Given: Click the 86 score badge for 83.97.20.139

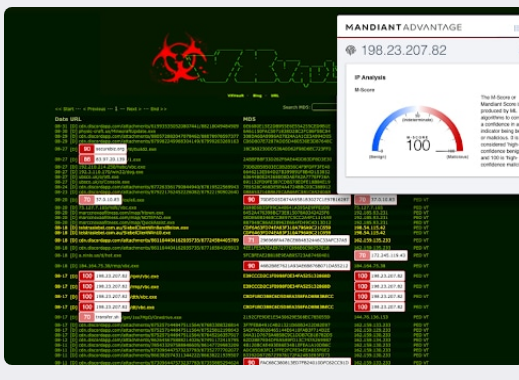Looking at the screenshot, I should click(x=87, y=159).
